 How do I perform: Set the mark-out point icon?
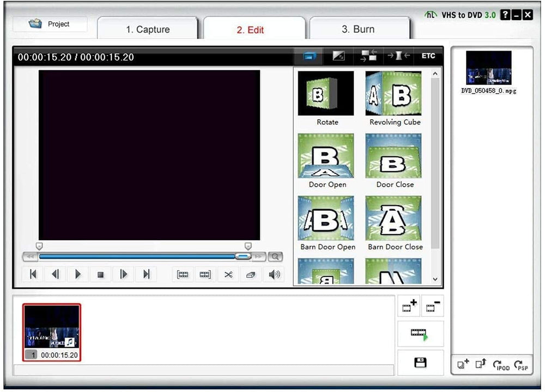click(205, 274)
